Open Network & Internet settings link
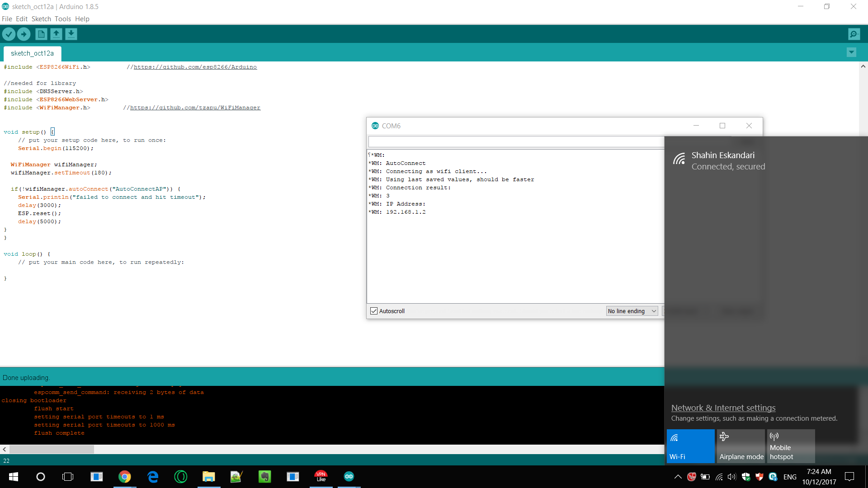This screenshot has width=868, height=488. pyautogui.click(x=723, y=408)
